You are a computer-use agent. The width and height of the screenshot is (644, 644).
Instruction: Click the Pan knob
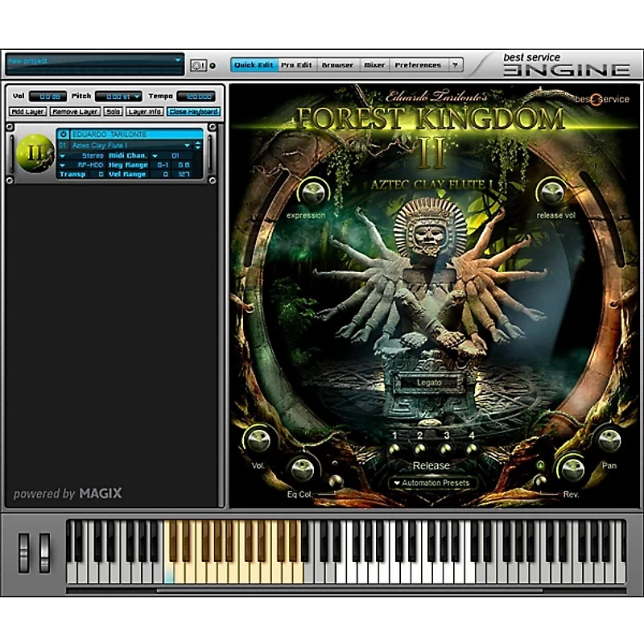[609, 440]
